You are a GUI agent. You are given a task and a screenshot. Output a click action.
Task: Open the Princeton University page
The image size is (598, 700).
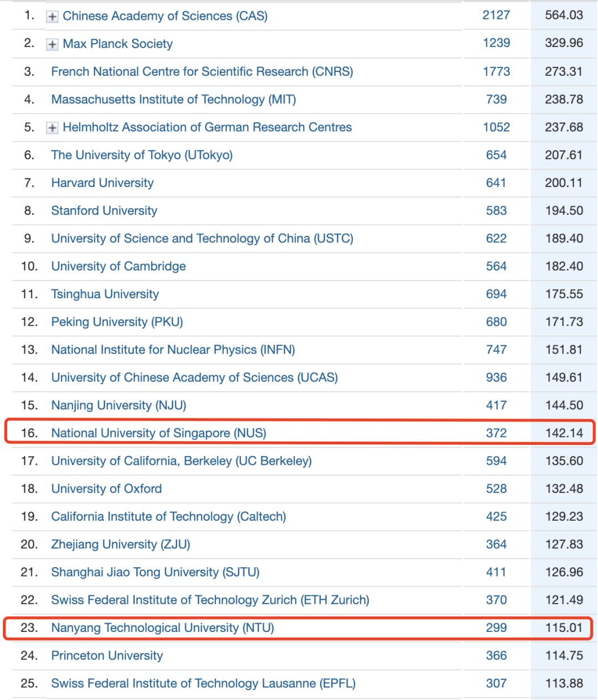(107, 656)
